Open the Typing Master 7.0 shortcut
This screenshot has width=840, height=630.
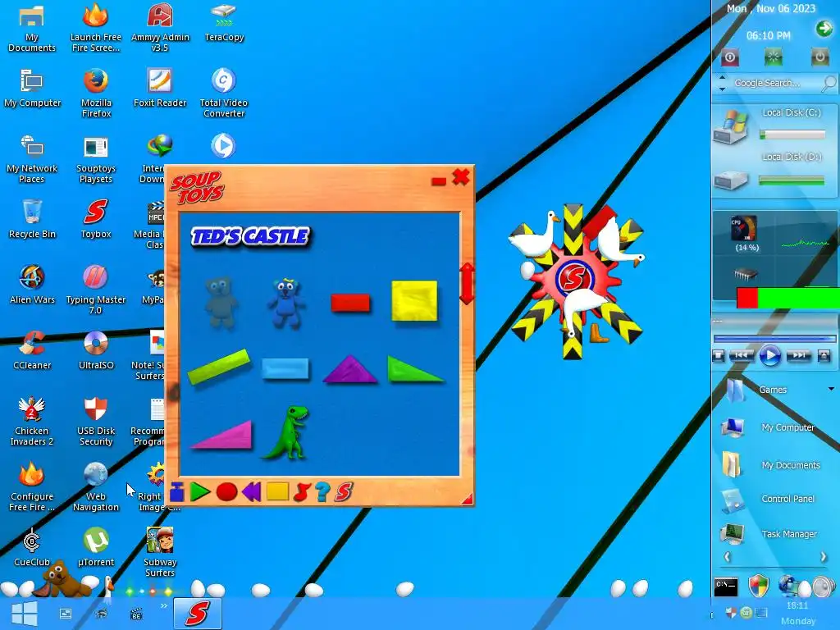(96, 290)
